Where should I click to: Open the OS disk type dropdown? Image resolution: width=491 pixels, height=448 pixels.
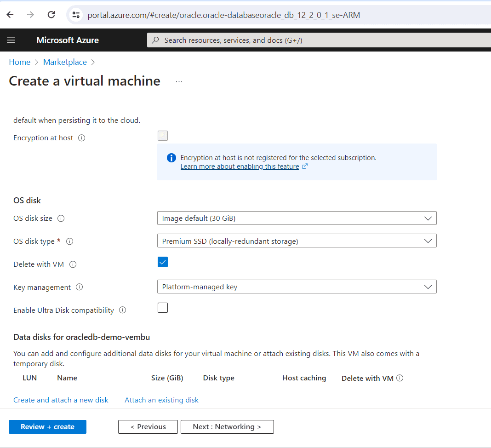tap(297, 241)
